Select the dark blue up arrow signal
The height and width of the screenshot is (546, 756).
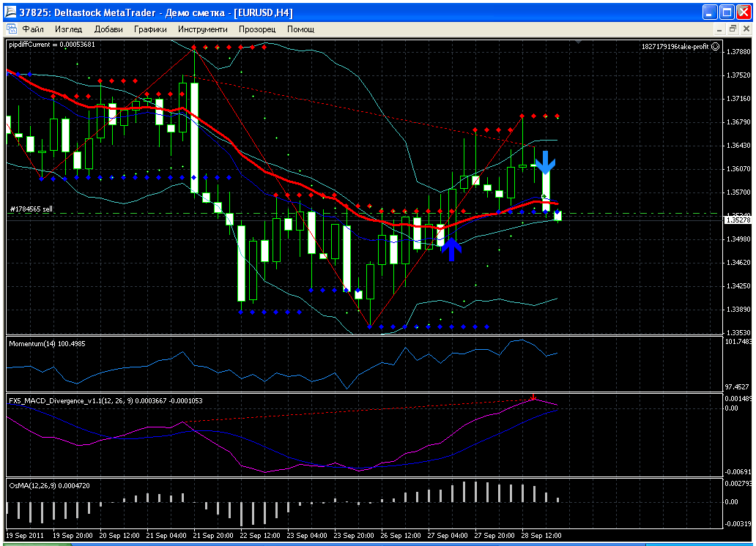(451, 249)
